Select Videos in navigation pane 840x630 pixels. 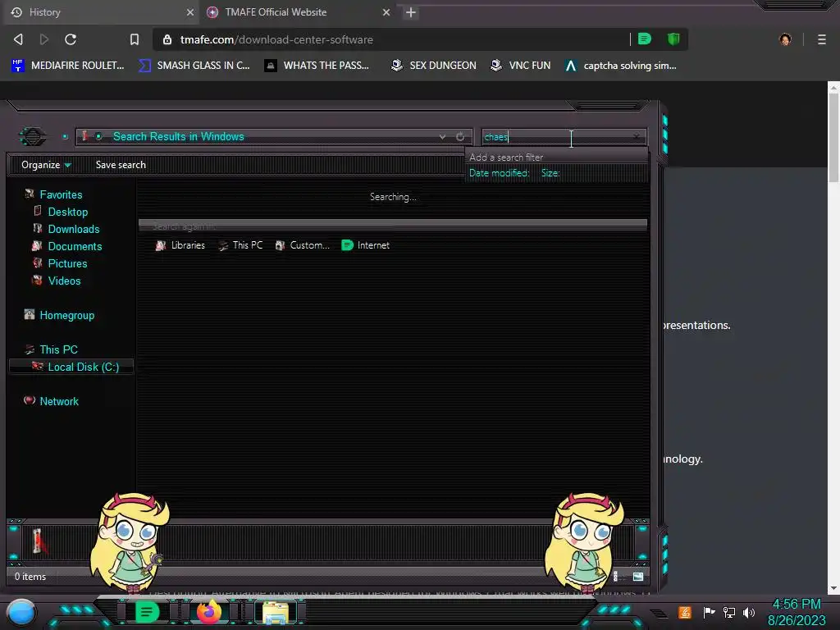(64, 281)
